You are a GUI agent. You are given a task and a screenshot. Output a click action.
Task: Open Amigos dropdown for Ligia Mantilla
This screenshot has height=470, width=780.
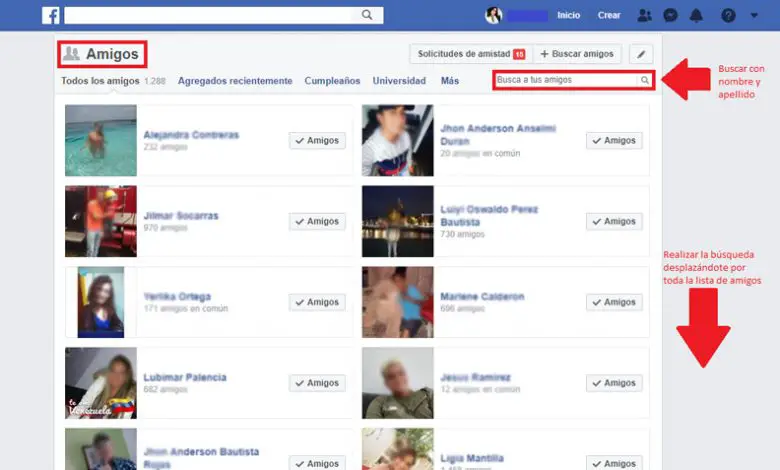614,463
